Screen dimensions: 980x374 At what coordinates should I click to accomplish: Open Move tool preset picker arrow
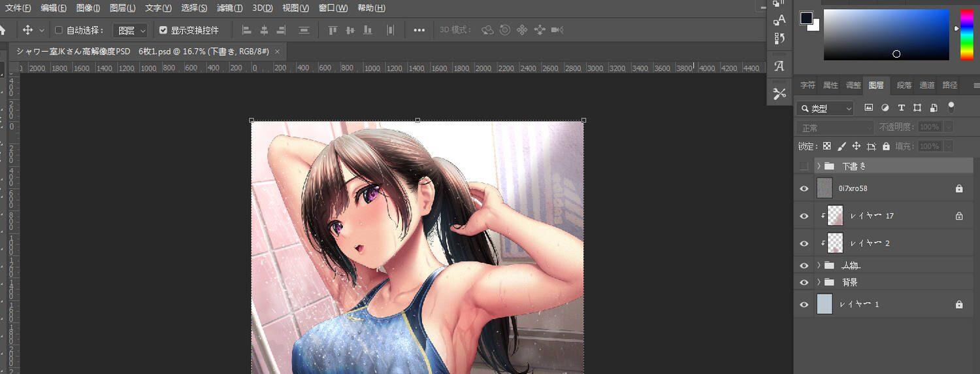tap(42, 30)
